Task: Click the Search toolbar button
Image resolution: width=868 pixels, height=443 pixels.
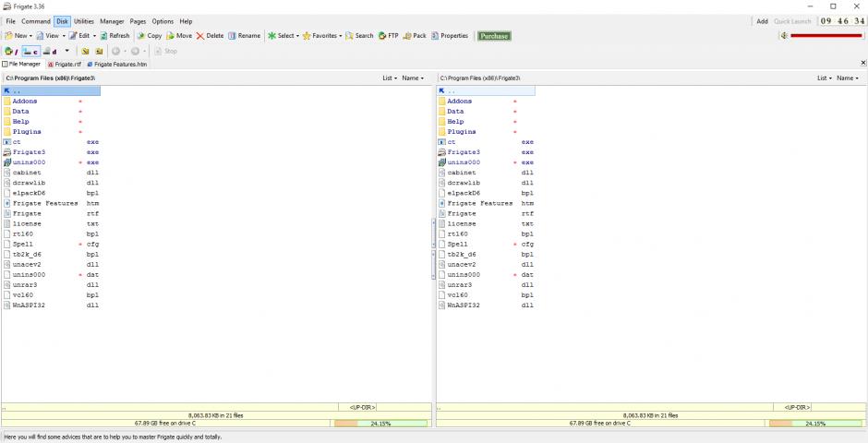Action: pyautogui.click(x=359, y=35)
